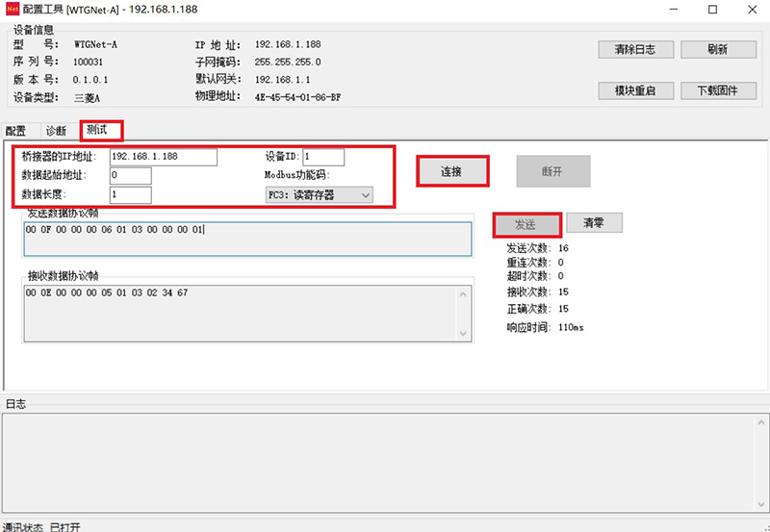
Task: Focus the 设备ID input box
Action: tap(323, 157)
